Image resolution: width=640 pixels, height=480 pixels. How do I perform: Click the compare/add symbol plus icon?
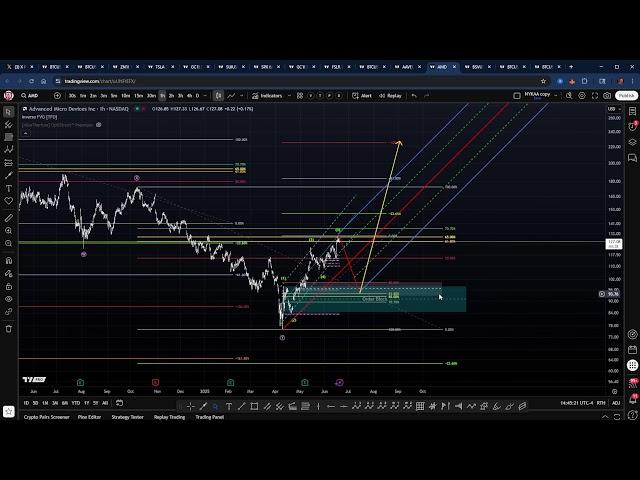point(57,96)
